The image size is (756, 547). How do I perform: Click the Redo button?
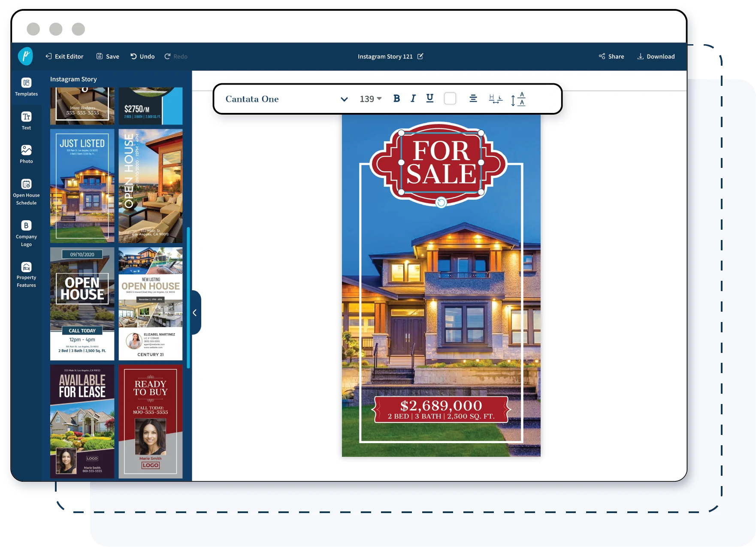pos(176,56)
